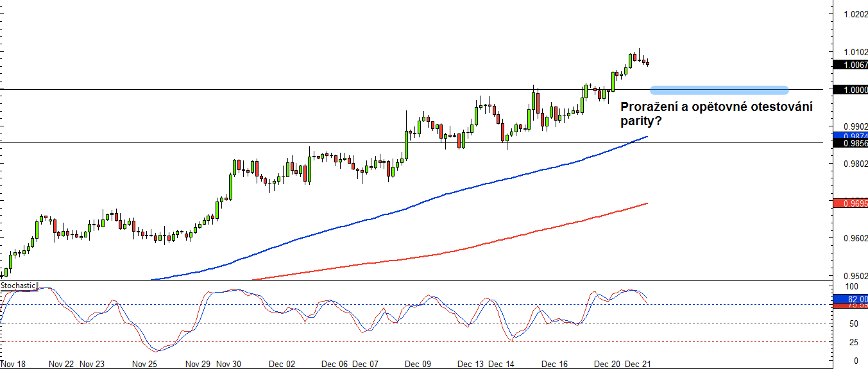The image size is (868, 369).
Task: Click the 0.9602 price axis label
Action: [856, 239]
